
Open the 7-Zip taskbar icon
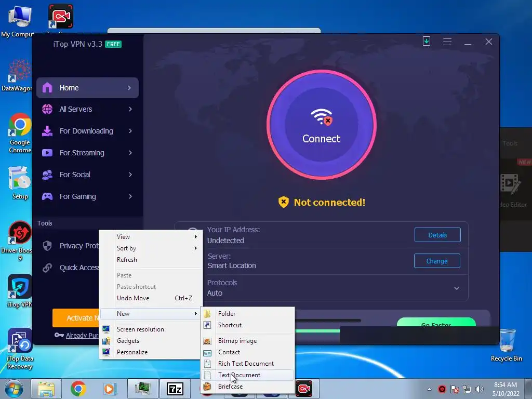(x=175, y=389)
